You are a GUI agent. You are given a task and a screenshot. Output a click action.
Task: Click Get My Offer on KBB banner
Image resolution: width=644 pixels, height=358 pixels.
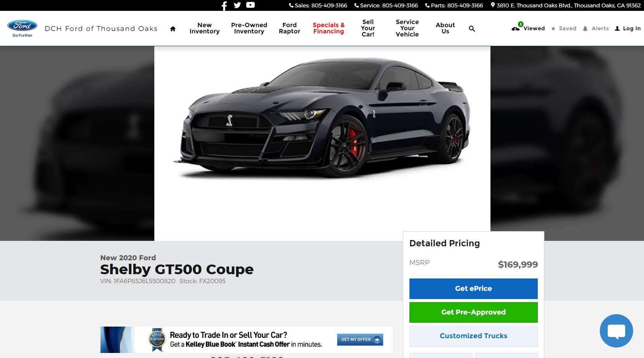(x=360, y=339)
